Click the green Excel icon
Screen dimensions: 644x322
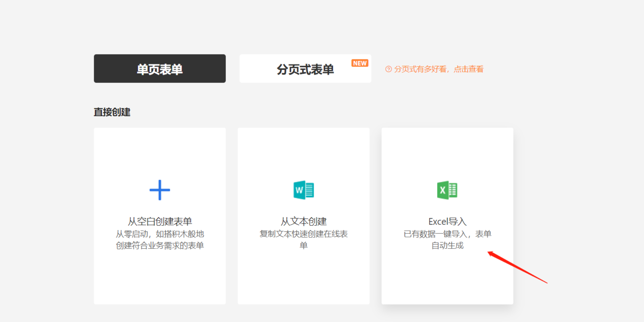click(447, 190)
